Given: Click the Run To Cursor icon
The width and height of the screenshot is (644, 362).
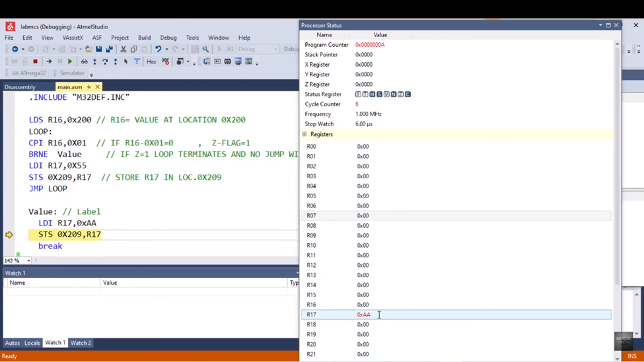Looking at the screenshot, I should (126, 61).
